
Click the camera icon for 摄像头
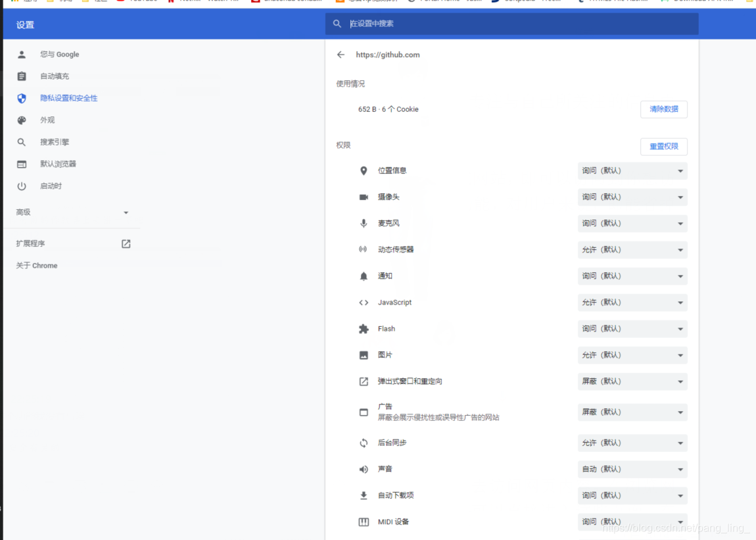point(364,197)
